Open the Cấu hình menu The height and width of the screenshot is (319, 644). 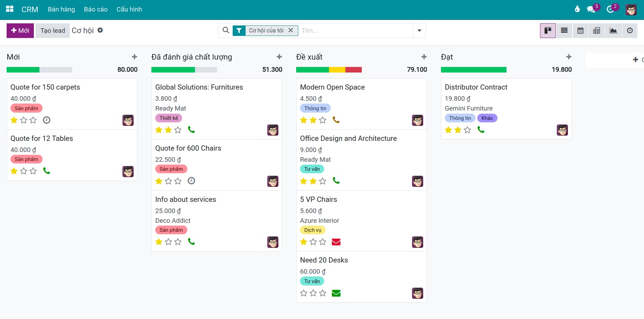[x=129, y=9]
